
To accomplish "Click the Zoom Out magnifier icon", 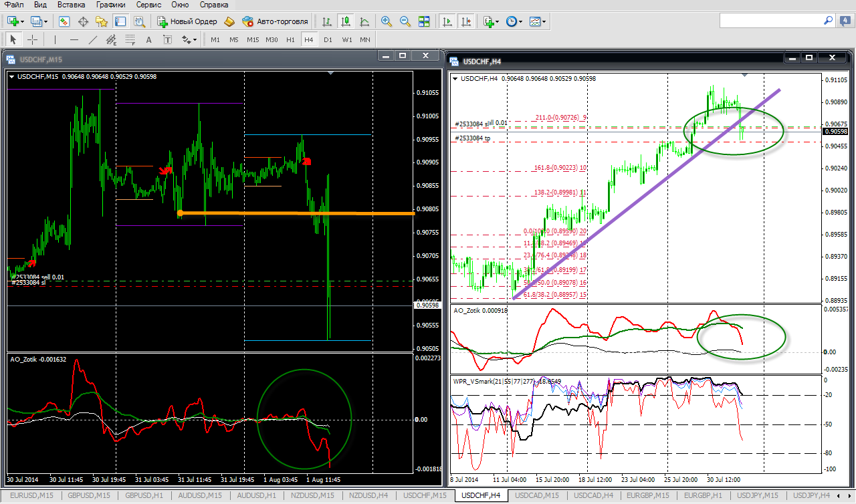I will pos(405,21).
